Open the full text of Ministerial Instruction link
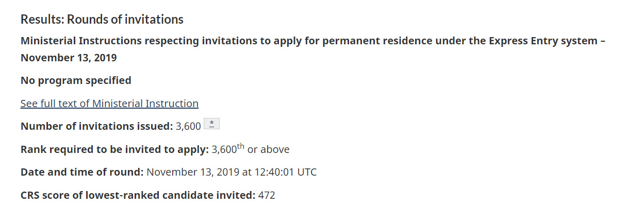Image resolution: width=644 pixels, height=206 pixels. [109, 104]
